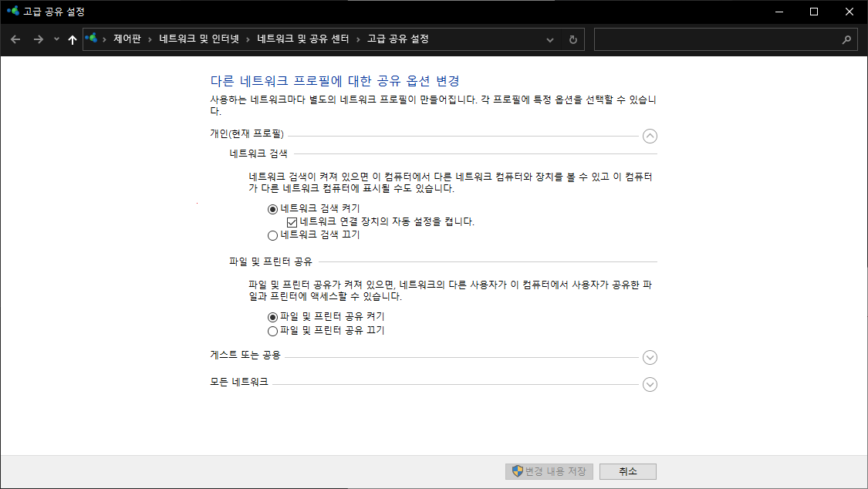Click the 네트워크 검색 subsection heading

click(258, 153)
